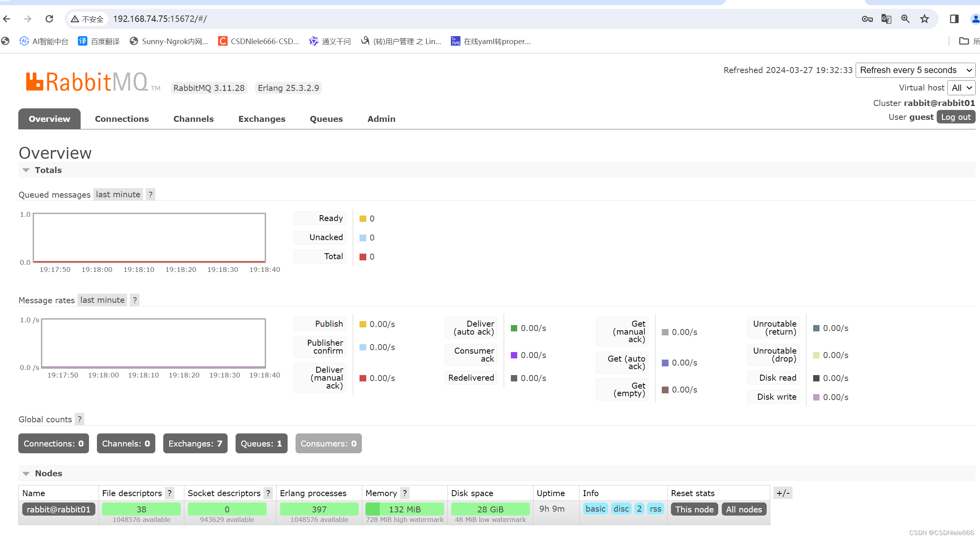Open the Message rates help icon
This screenshot has width=980, height=539.
[x=135, y=300]
